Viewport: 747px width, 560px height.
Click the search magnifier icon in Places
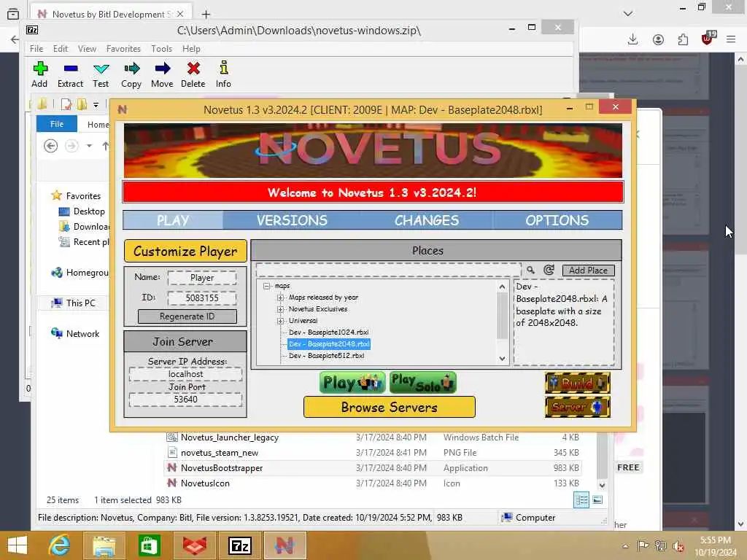point(530,270)
